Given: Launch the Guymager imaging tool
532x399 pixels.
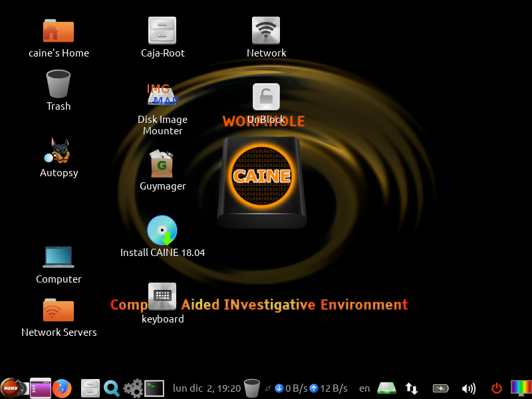Looking at the screenshot, I should [162, 164].
